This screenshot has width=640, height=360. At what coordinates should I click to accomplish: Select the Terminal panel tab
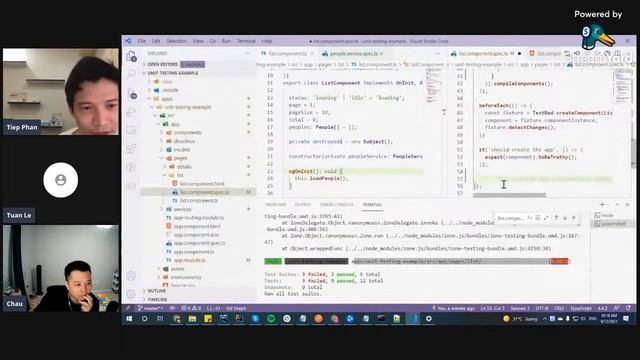(x=372, y=204)
